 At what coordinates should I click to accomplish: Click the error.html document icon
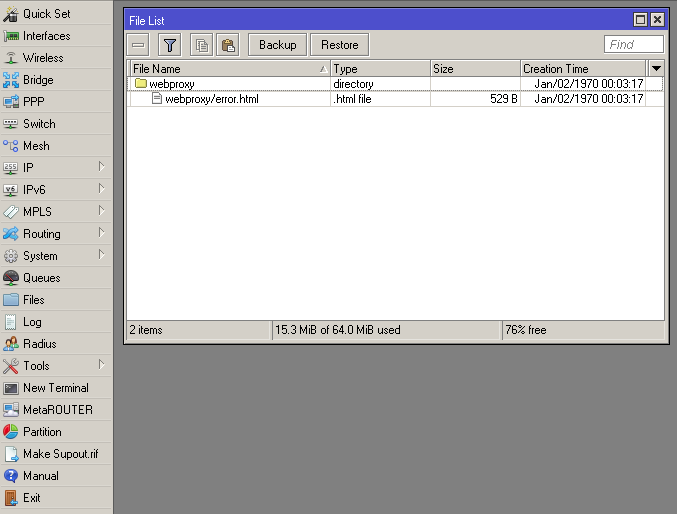click(157, 98)
